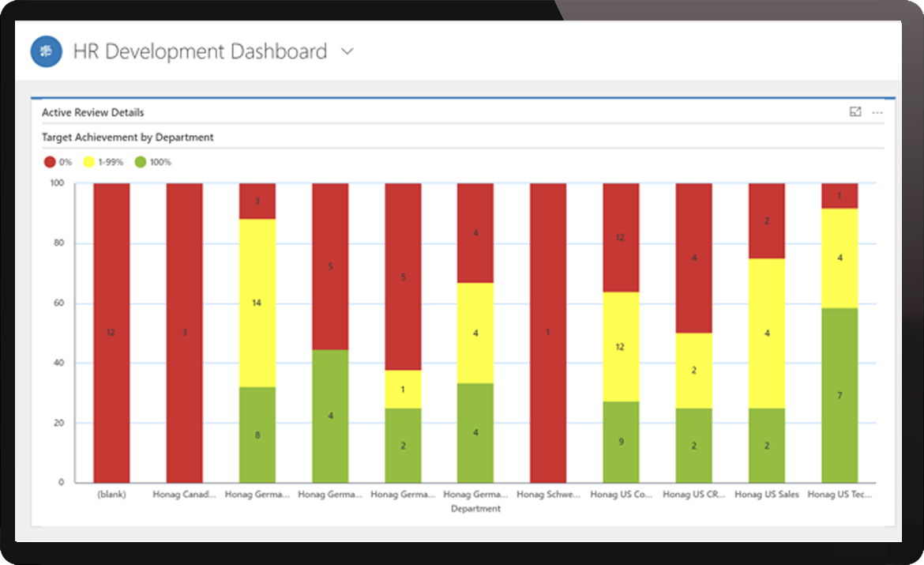The height and width of the screenshot is (565, 924).
Task: Select red segment labeled 12 in Honag US Co...
Action: click(x=621, y=237)
